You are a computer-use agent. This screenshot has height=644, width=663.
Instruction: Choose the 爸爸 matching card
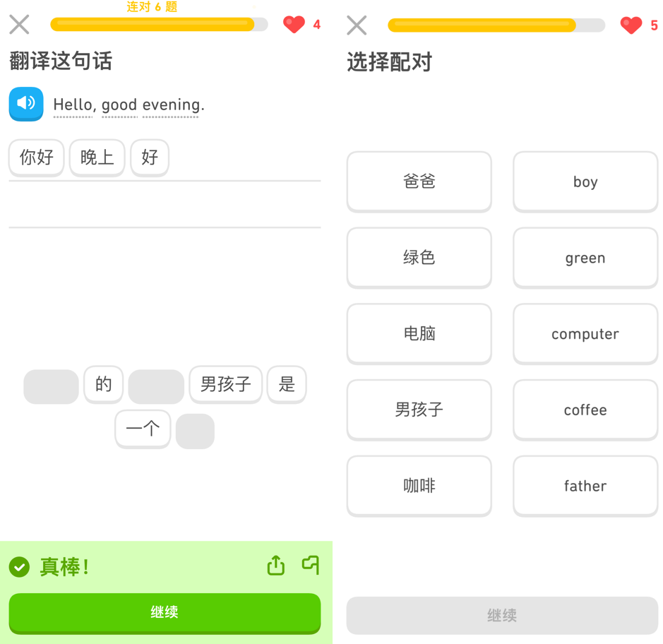pyautogui.click(x=419, y=181)
